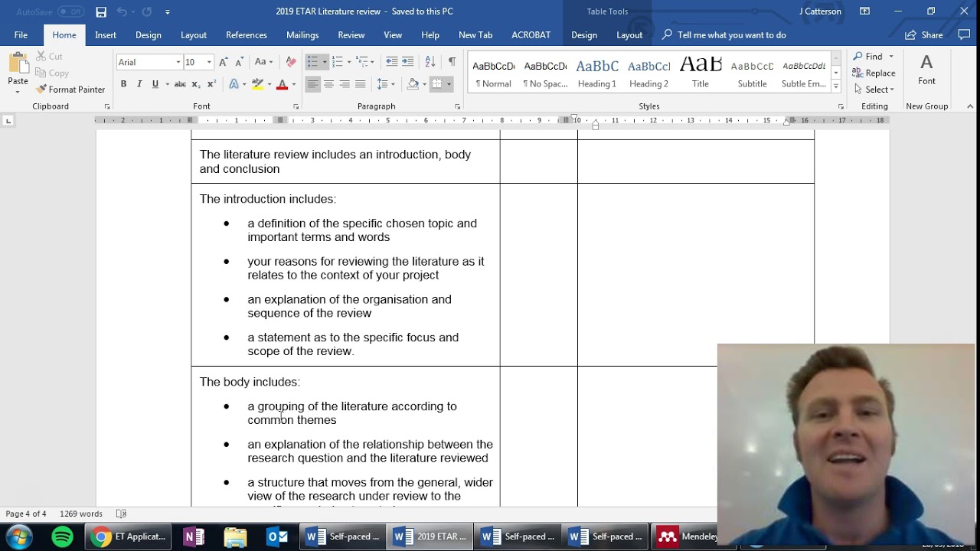Click the Clear All Formatting icon
The height and width of the screenshot is (551, 980).
290,62
